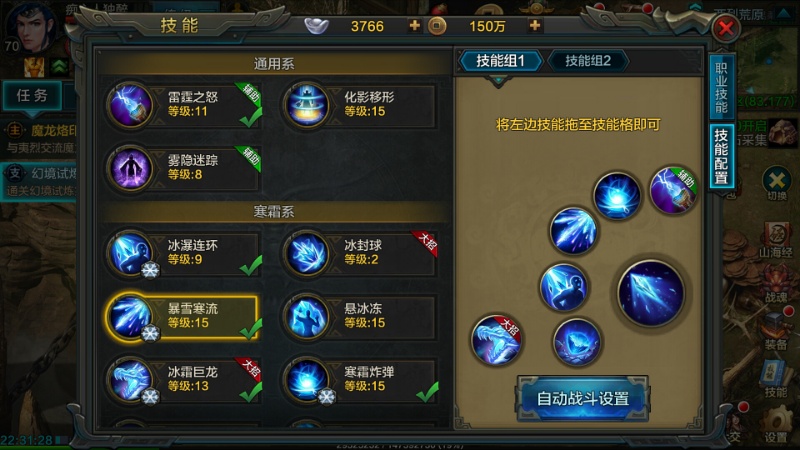Click the dragon 大招 slot in skill wheel
The height and width of the screenshot is (450, 800).
[x=496, y=340]
